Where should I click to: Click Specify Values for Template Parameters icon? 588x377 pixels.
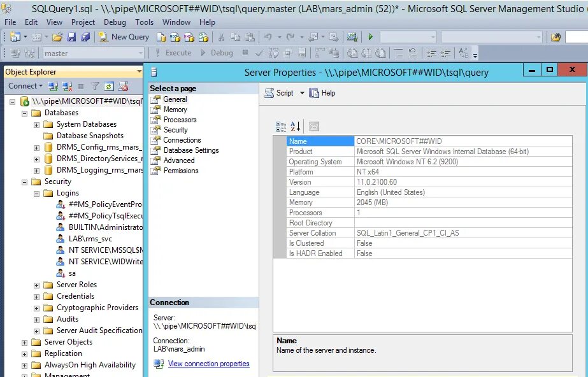click(x=463, y=53)
